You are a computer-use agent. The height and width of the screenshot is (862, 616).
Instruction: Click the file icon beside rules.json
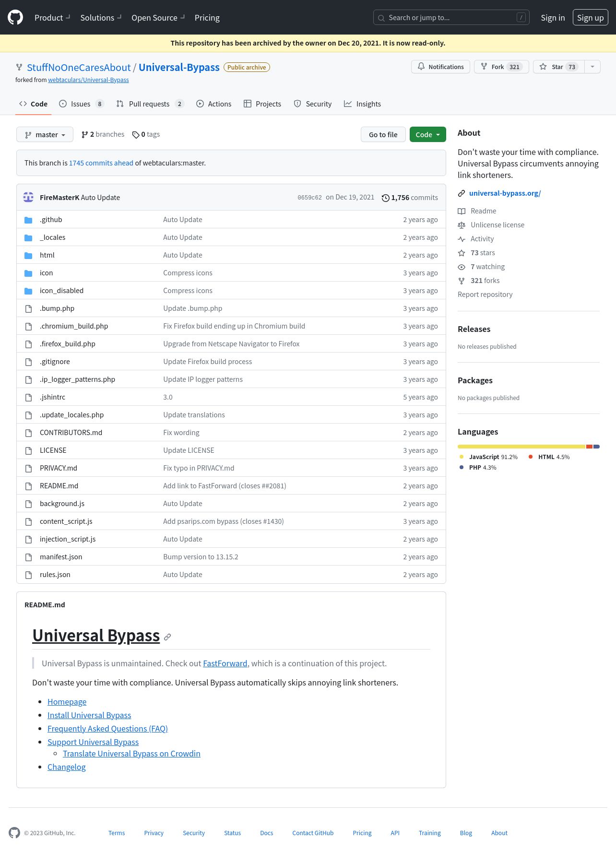28,575
